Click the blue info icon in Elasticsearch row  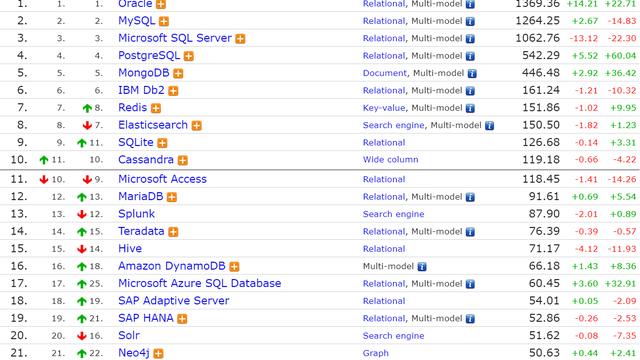click(489, 126)
